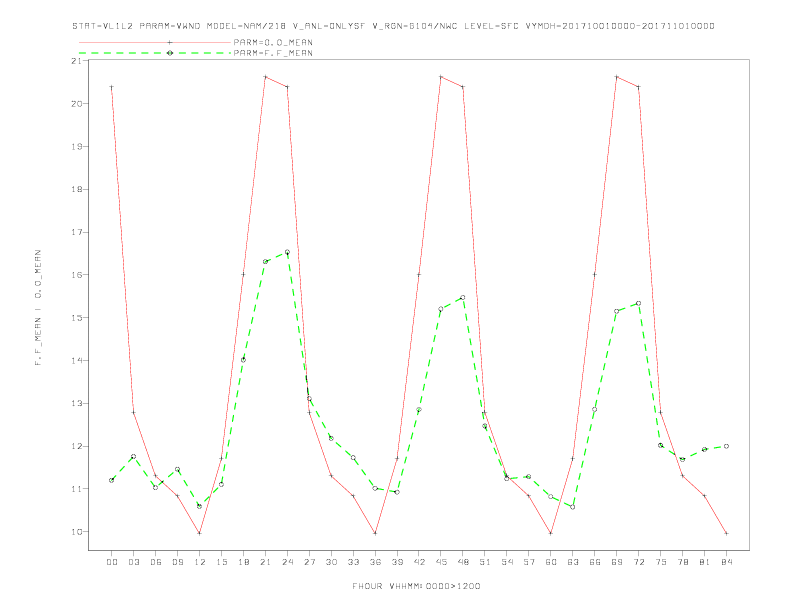This screenshot has width=792, height=612.
Task: Click x-axis forecast hour label 84
Action: 726,562
